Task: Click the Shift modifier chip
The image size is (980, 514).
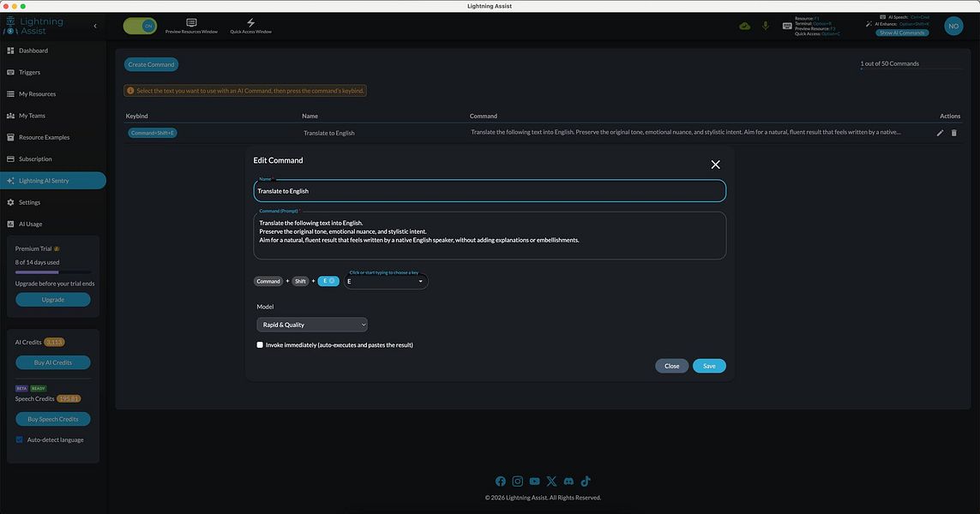Action: 301,281
